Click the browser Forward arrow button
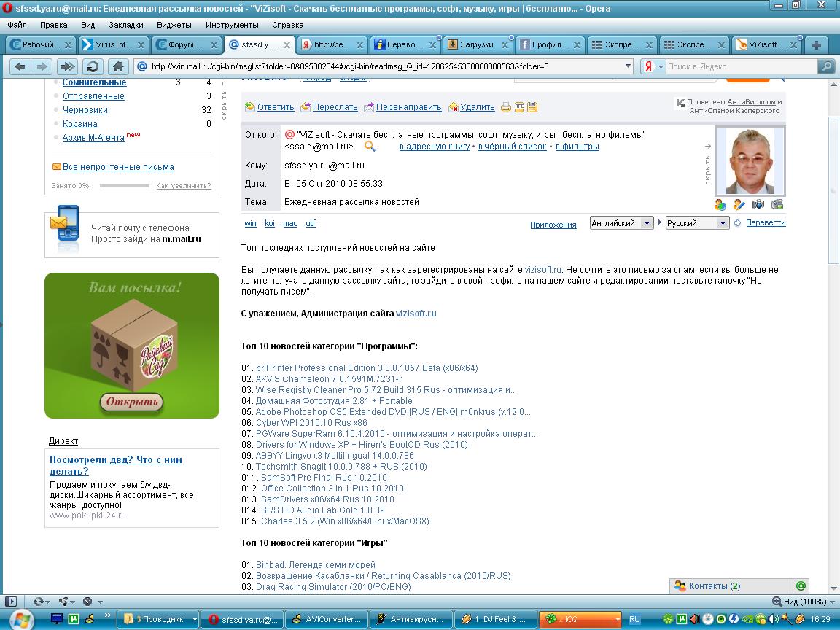Viewport: 840px width, 630px height. coord(42,66)
